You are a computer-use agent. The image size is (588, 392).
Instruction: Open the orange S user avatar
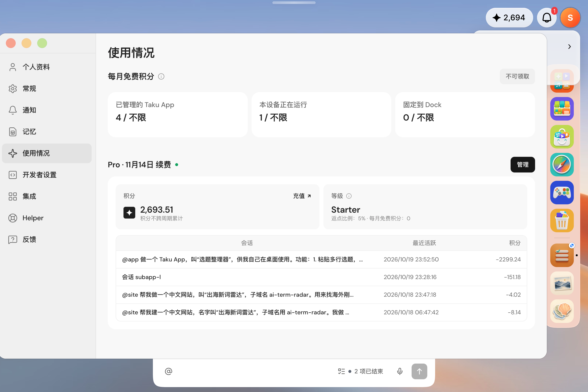[x=570, y=17]
